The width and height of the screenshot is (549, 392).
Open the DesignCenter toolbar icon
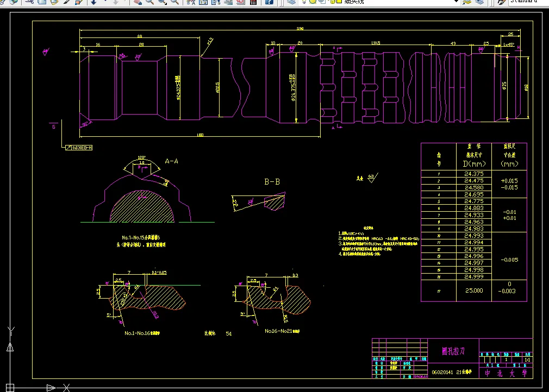click(x=203, y=2)
